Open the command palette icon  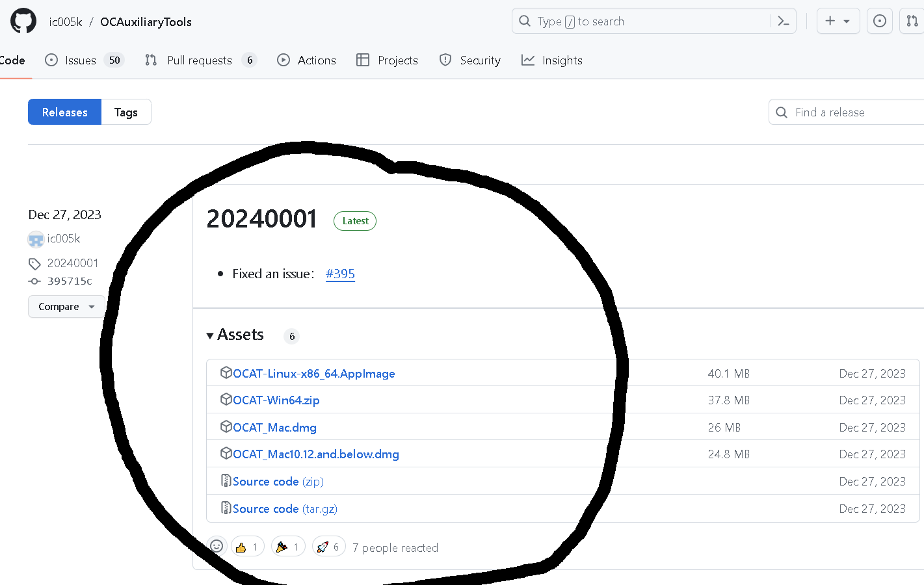784,21
